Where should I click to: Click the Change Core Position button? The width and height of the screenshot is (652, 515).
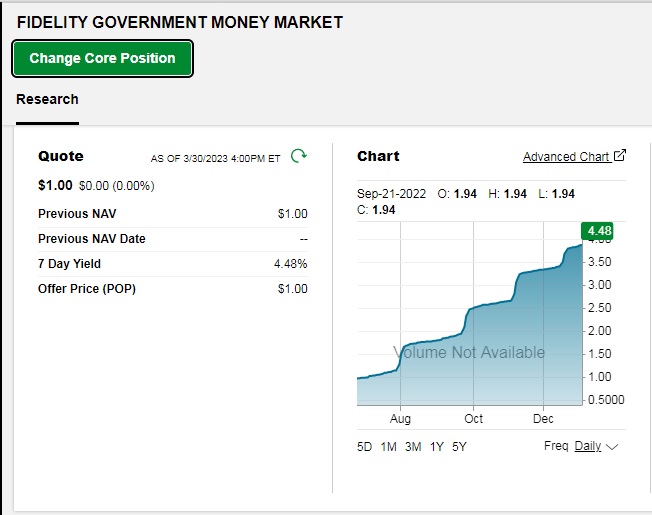tap(102, 59)
